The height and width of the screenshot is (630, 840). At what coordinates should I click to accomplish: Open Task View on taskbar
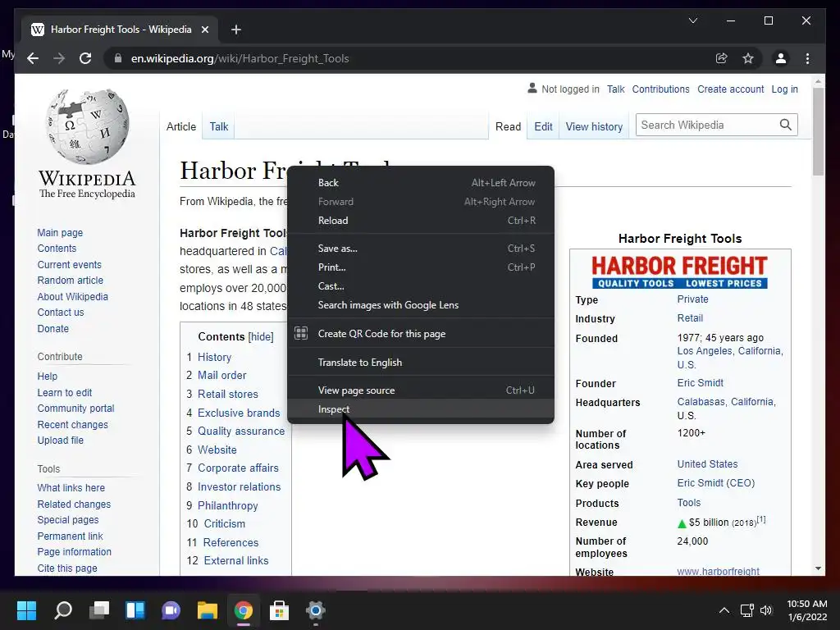click(x=99, y=610)
